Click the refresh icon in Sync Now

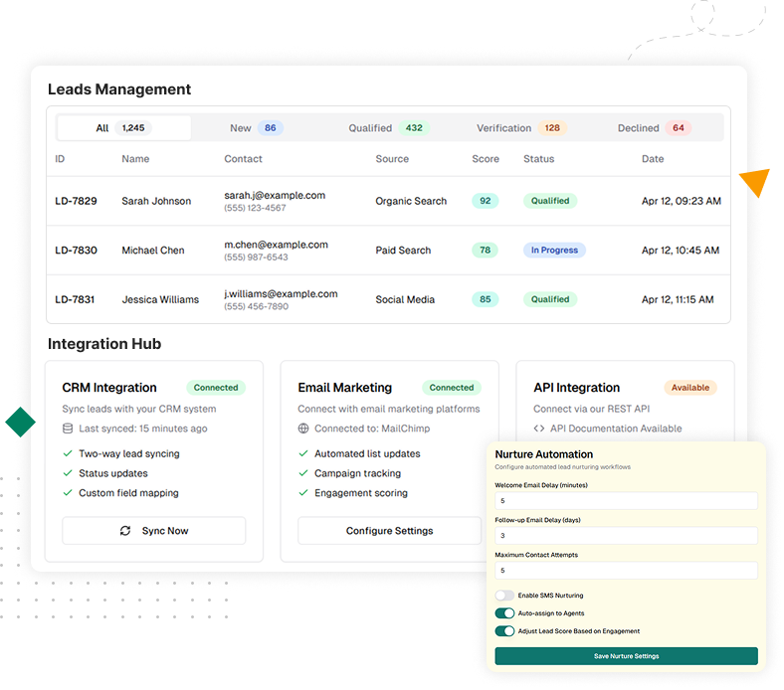[125, 532]
